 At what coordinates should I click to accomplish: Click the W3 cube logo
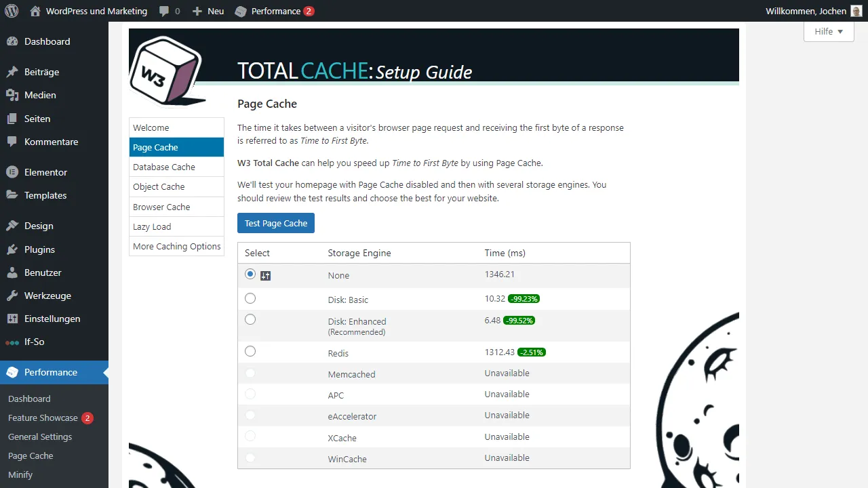166,71
